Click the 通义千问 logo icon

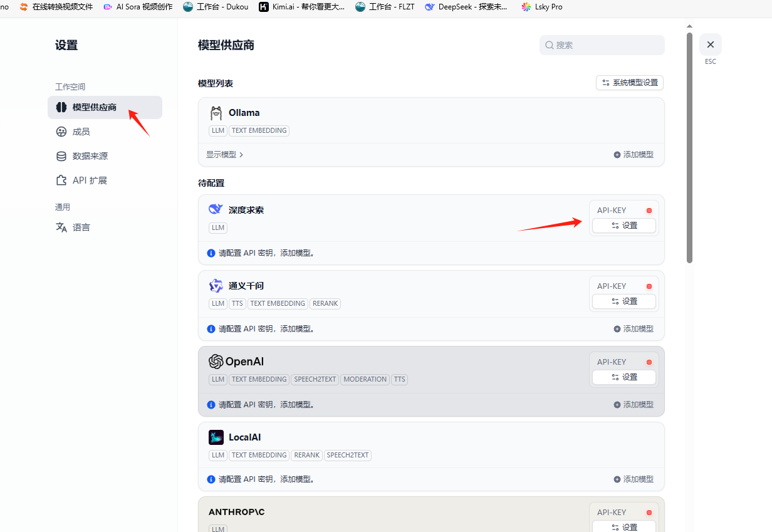[x=216, y=286]
